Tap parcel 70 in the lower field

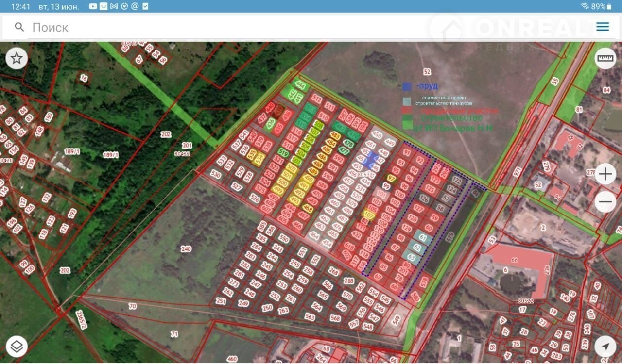click(132, 306)
